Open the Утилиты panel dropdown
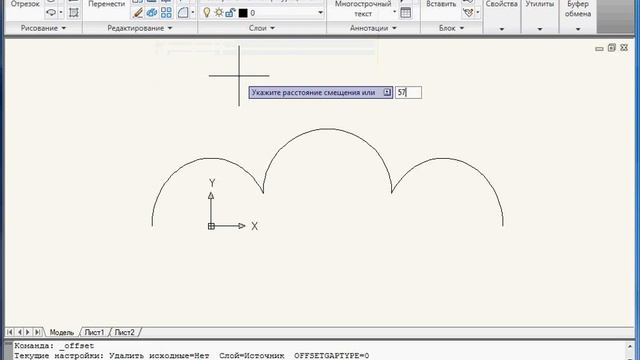640x360 pixels. [540, 29]
